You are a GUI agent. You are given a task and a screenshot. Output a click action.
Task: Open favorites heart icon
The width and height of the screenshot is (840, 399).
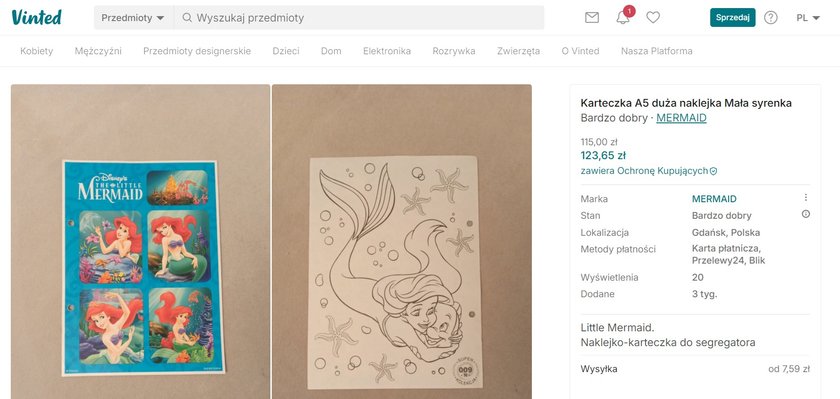pos(652,18)
